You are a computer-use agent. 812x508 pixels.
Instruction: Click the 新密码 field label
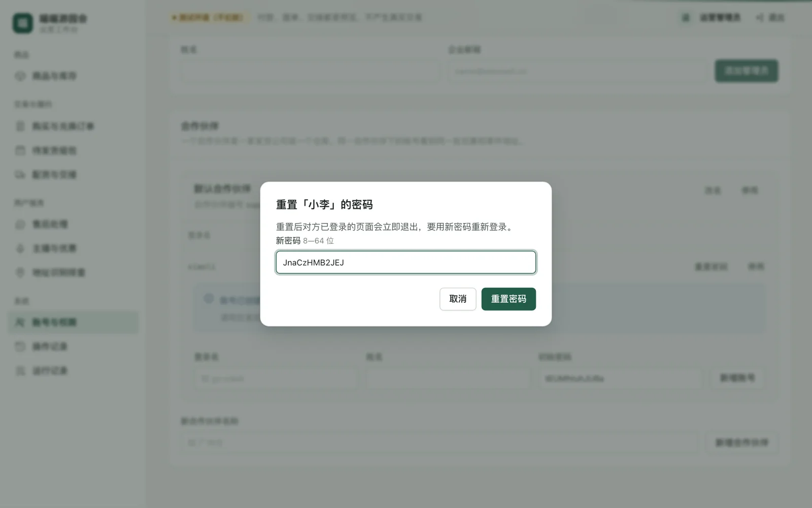(x=288, y=241)
